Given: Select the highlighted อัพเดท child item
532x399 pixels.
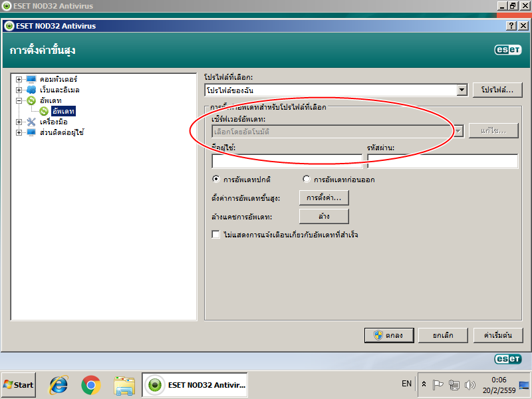Looking at the screenshot, I should click(x=63, y=111).
